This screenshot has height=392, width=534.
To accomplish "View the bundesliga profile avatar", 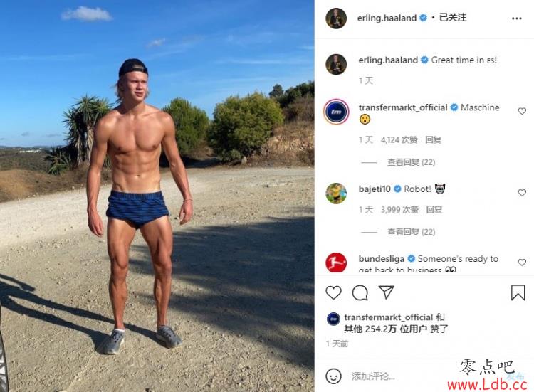I will click(x=336, y=263).
